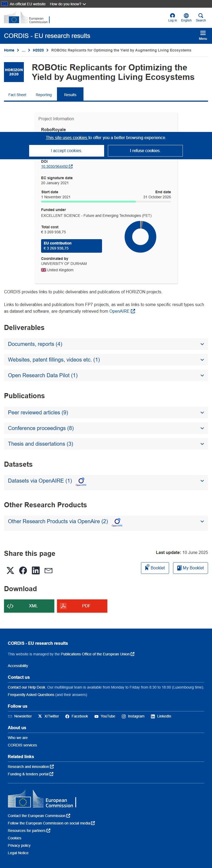212x868 pixels.
Task: Open the English language globe icon
Action: click(186, 15)
